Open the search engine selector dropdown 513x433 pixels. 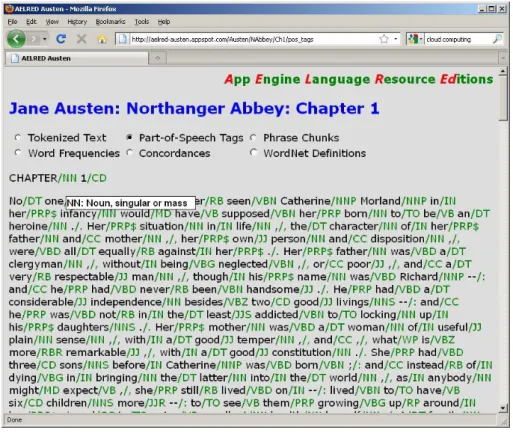click(415, 39)
